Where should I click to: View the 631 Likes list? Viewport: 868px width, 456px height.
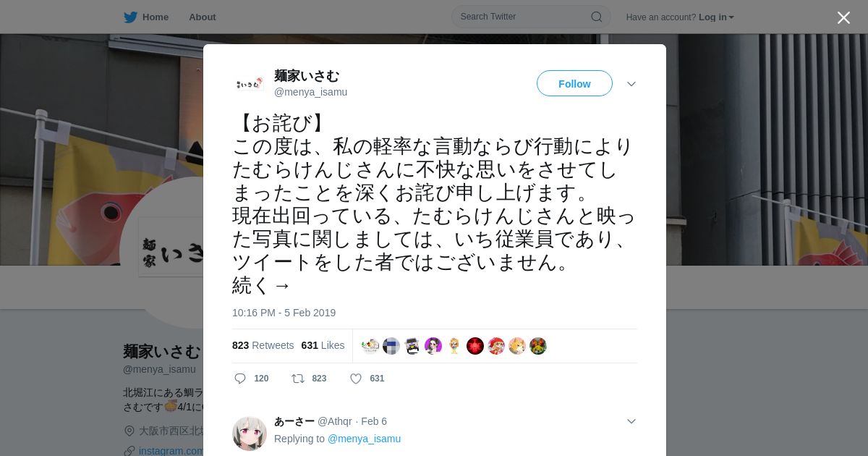point(323,345)
